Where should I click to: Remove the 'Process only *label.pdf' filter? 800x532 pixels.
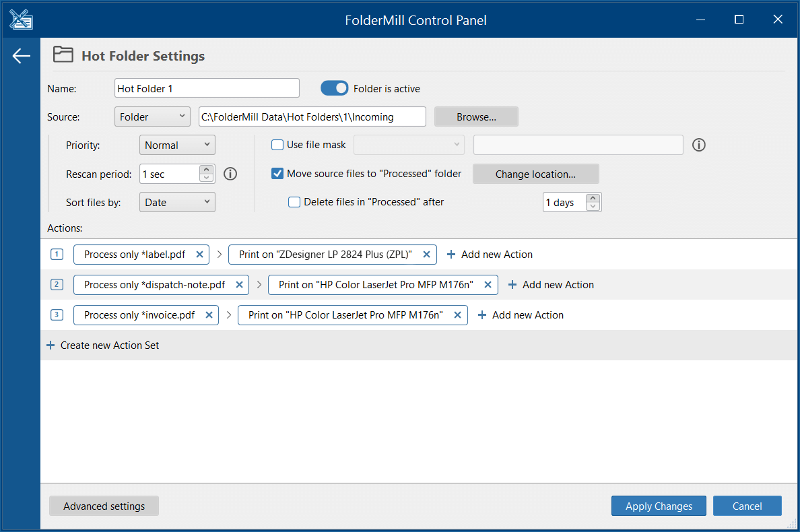click(199, 254)
